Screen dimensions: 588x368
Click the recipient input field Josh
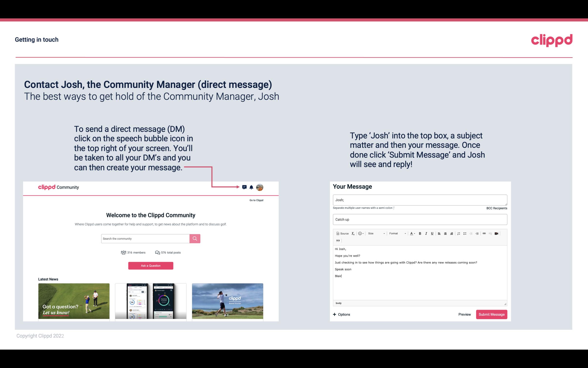[x=419, y=200]
